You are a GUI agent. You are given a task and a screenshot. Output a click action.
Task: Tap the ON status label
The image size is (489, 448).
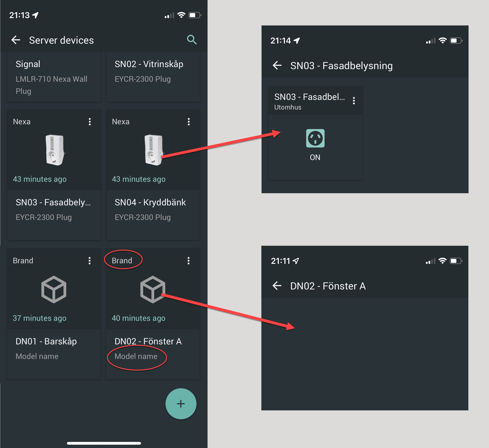(x=315, y=157)
